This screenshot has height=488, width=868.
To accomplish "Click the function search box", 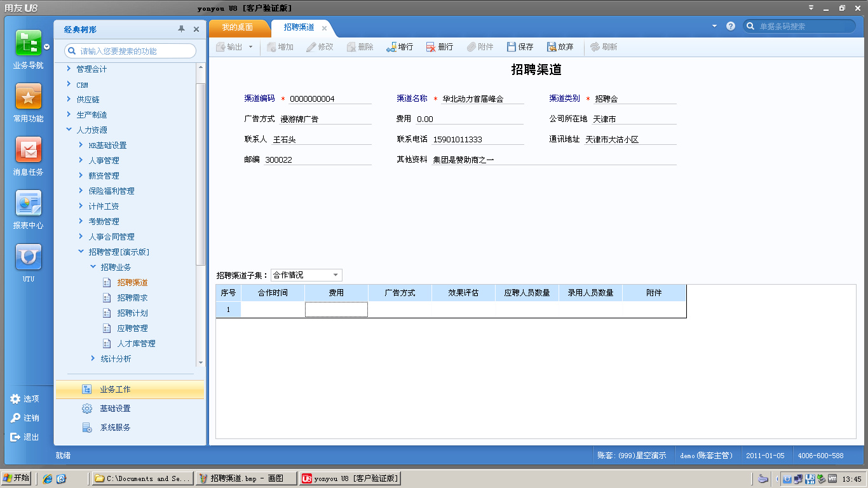I will [130, 51].
